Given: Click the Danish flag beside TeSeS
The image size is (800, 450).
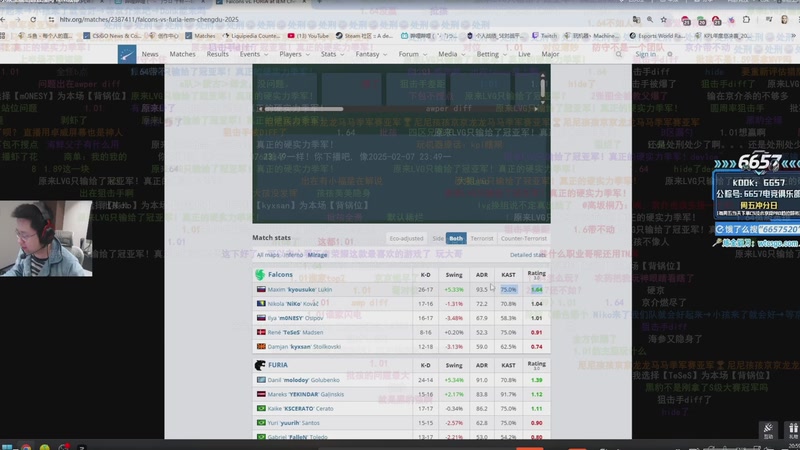Looking at the screenshot, I should (261, 332).
